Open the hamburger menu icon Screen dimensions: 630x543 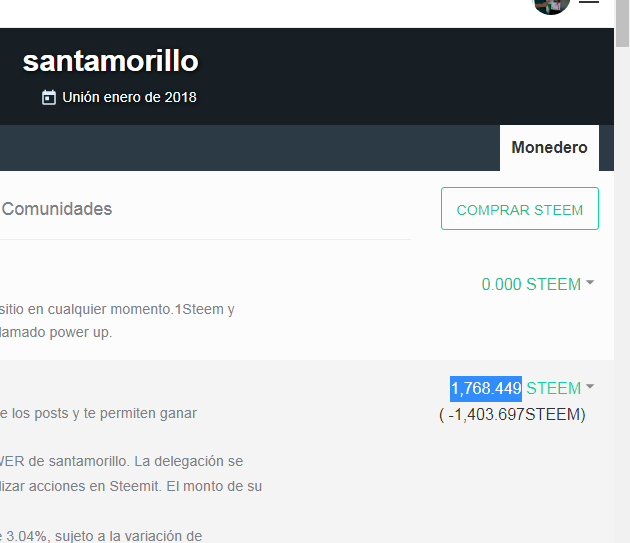[589, 2]
